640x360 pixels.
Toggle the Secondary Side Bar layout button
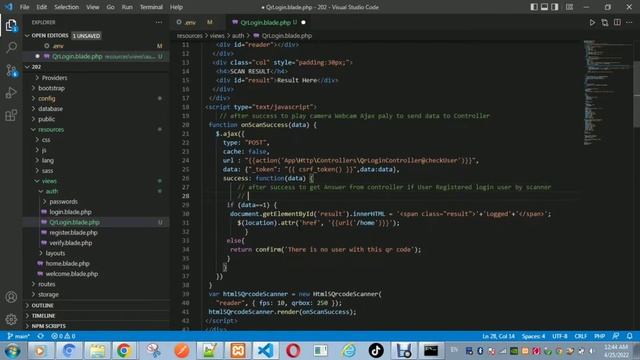point(555,7)
